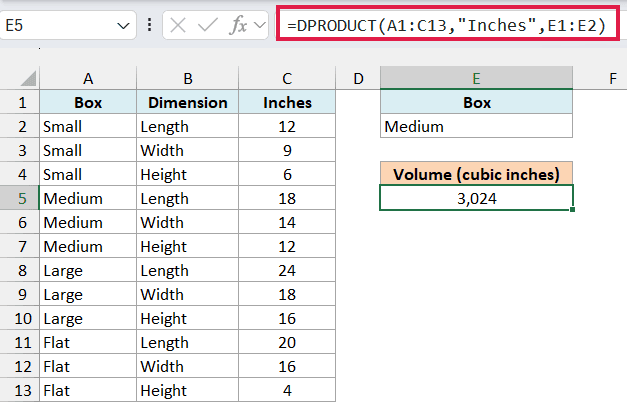Click the Inches value 16 in row 10
This screenshot has width=627, height=402.
(287, 318)
